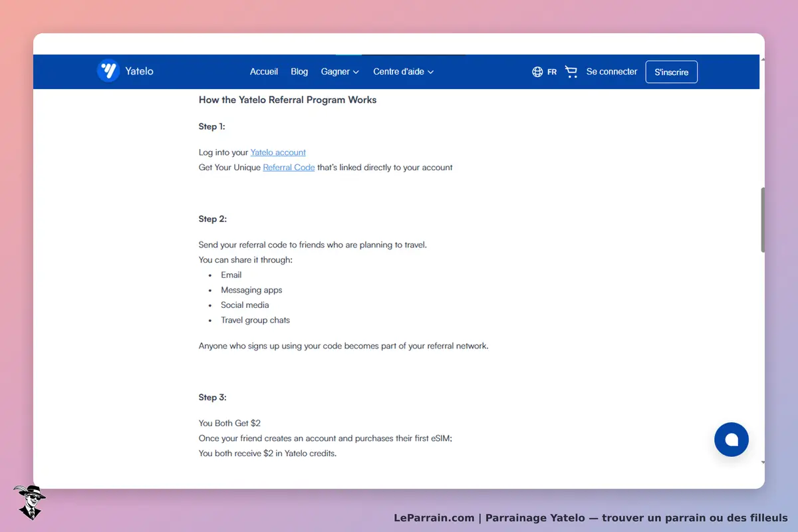Click the 'Travel group chats' list item
Screen dimensions: 798x532
pos(255,320)
